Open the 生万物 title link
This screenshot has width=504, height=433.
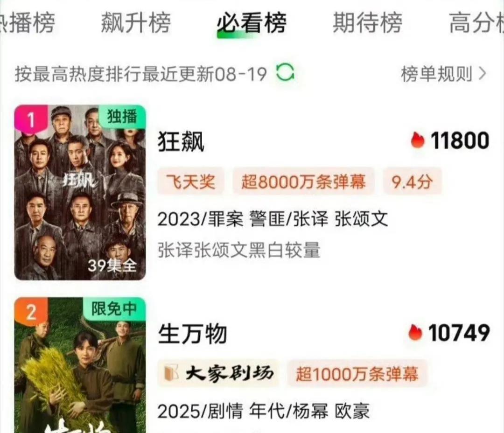[193, 334]
